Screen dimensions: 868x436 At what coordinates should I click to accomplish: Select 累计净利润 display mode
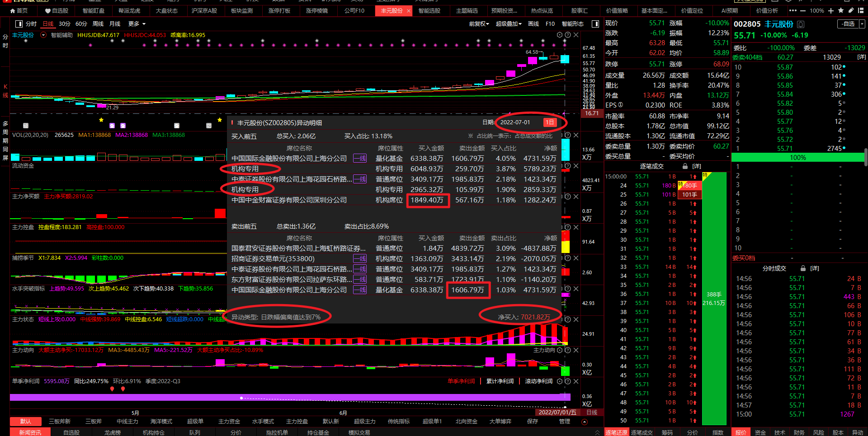pyautogui.click(x=500, y=381)
